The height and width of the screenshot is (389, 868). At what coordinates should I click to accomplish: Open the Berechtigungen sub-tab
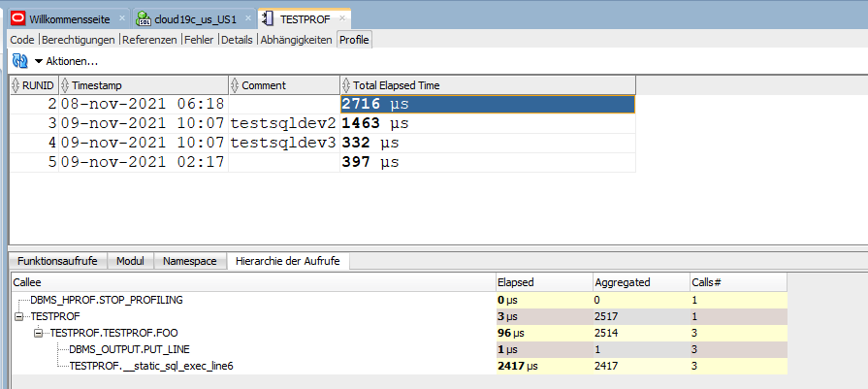(x=78, y=40)
